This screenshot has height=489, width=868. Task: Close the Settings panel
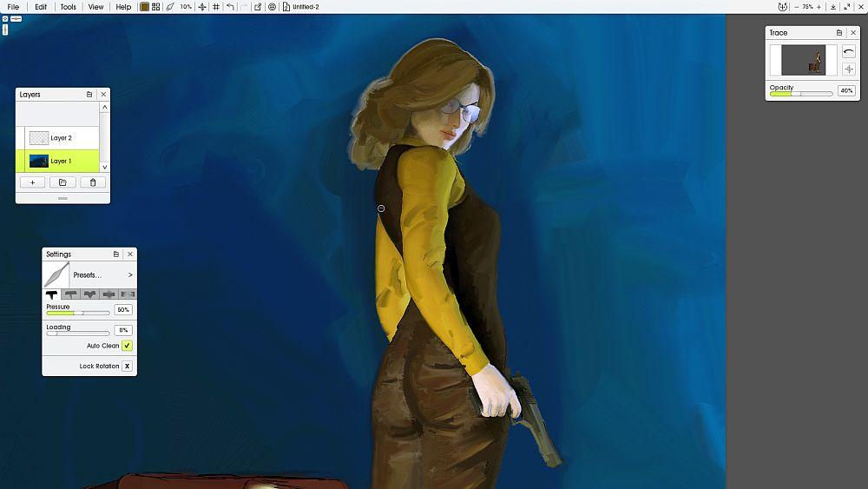130,254
